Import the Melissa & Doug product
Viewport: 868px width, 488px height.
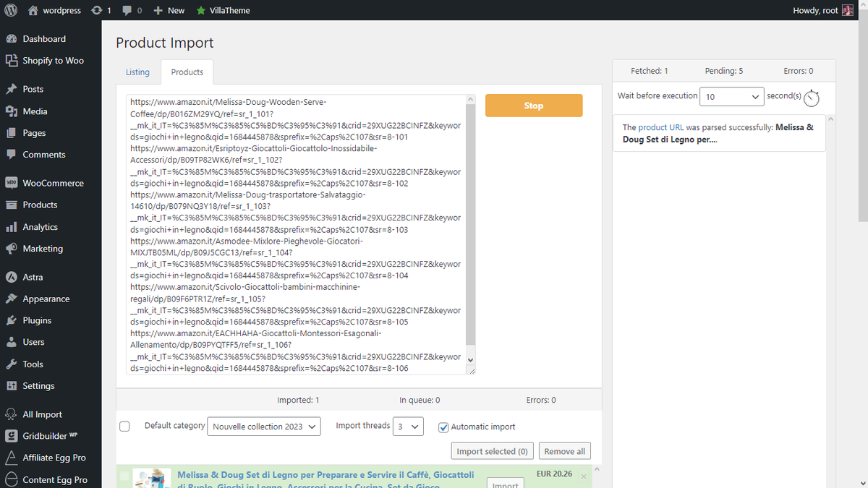tap(505, 483)
